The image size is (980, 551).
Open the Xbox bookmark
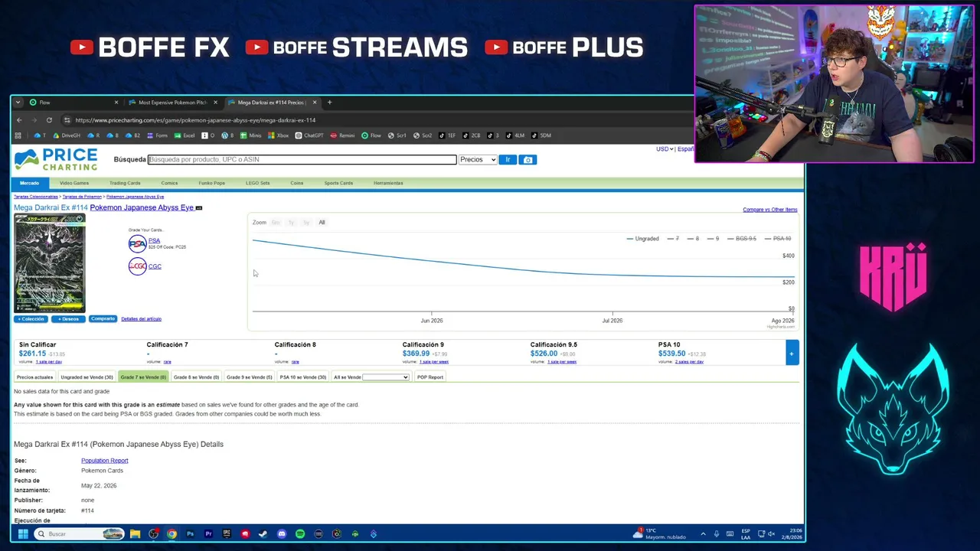coord(279,135)
